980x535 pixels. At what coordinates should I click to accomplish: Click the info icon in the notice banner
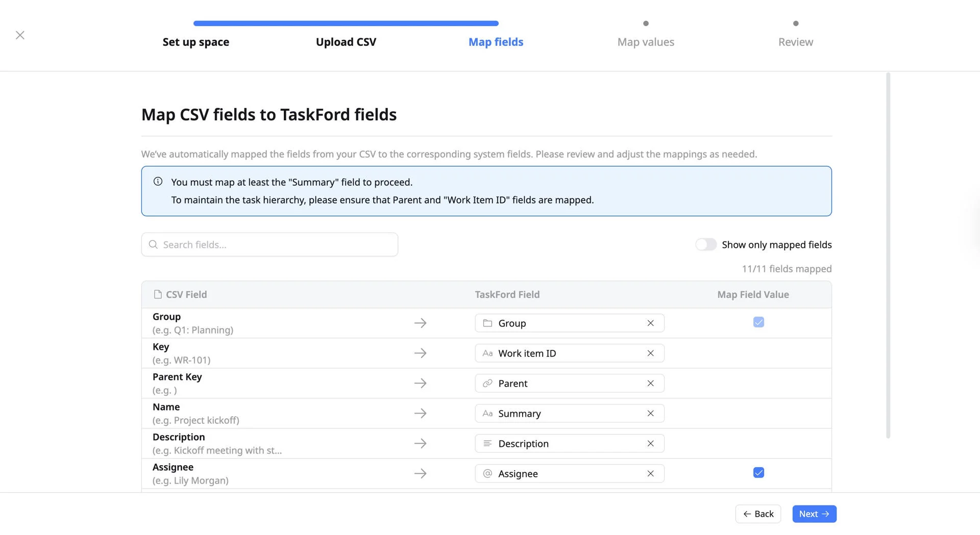[x=158, y=182]
